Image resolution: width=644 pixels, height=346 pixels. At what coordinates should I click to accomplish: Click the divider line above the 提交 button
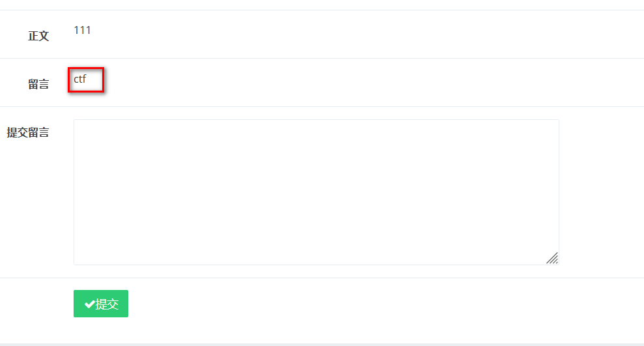tap(322, 278)
